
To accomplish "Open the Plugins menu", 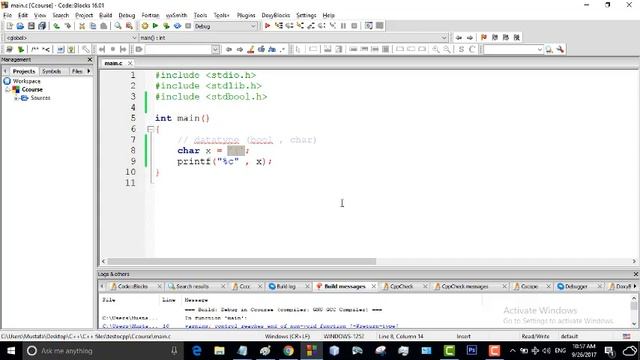I will click(x=246, y=15).
